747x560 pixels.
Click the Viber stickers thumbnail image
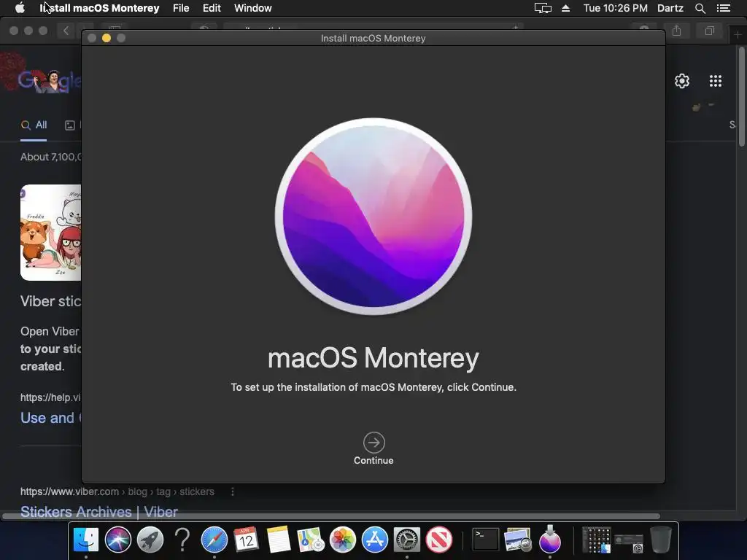50,233
